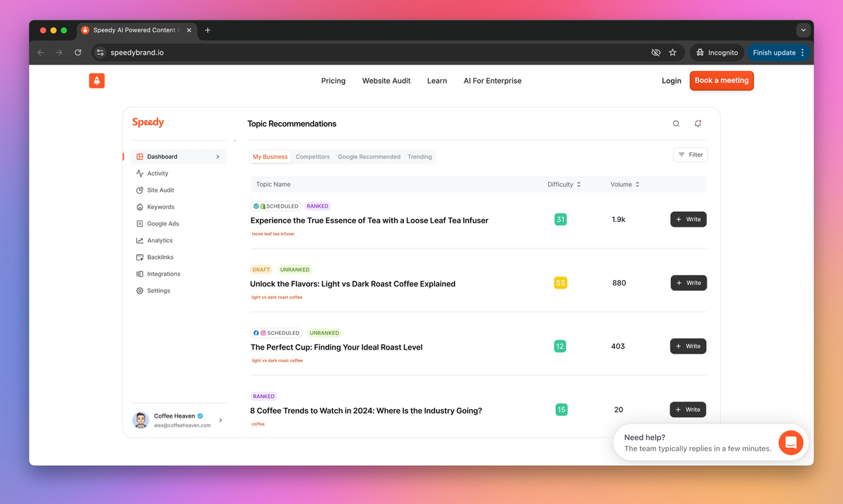The width and height of the screenshot is (843, 504).
Task: Click the Integrations icon in sidebar
Action: [x=140, y=274]
